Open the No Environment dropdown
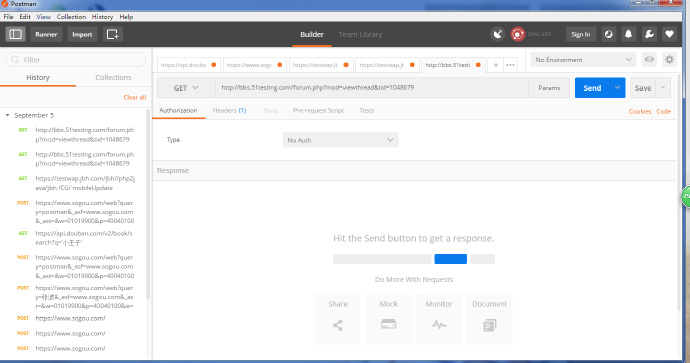The image size is (690, 363). coord(584,59)
